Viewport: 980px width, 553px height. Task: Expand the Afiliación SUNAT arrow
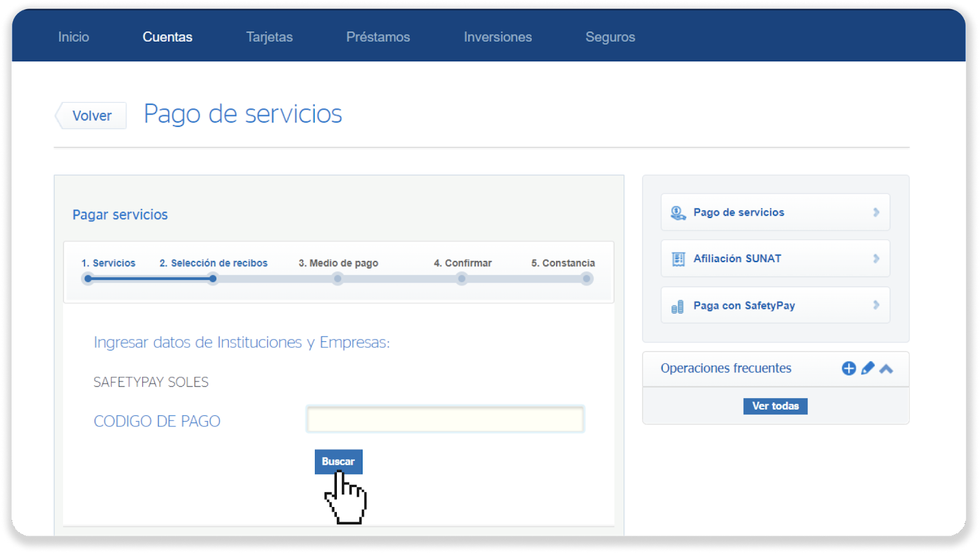876,259
